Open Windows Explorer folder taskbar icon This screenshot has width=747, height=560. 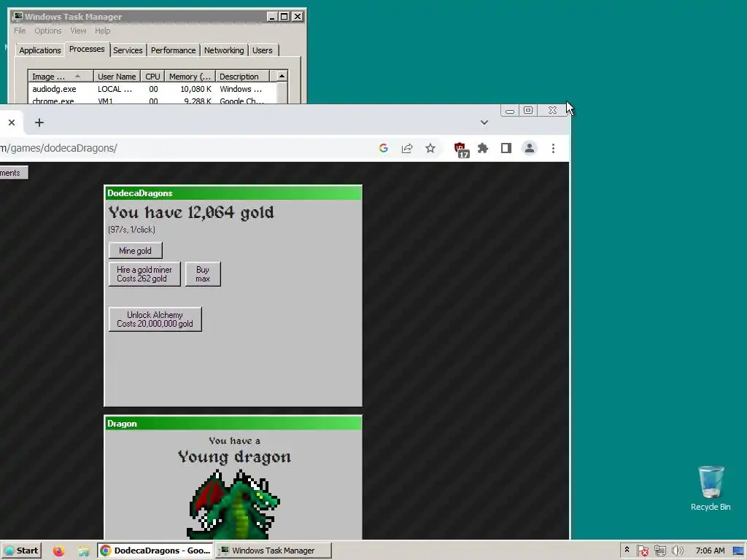click(84, 551)
